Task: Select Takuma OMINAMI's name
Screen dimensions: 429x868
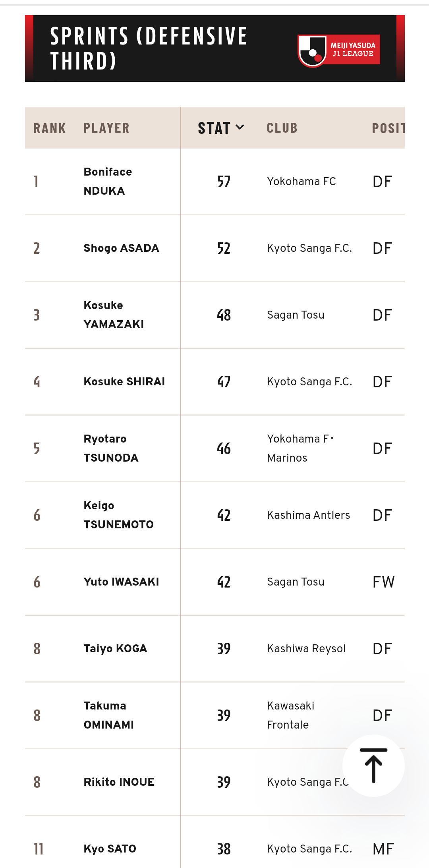Action: pos(108,715)
